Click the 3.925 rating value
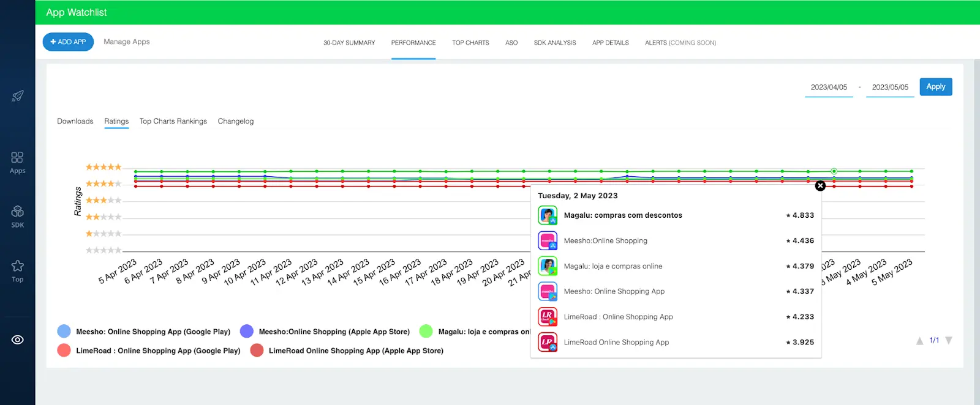Screen dimensions: 980x405 click(800, 342)
